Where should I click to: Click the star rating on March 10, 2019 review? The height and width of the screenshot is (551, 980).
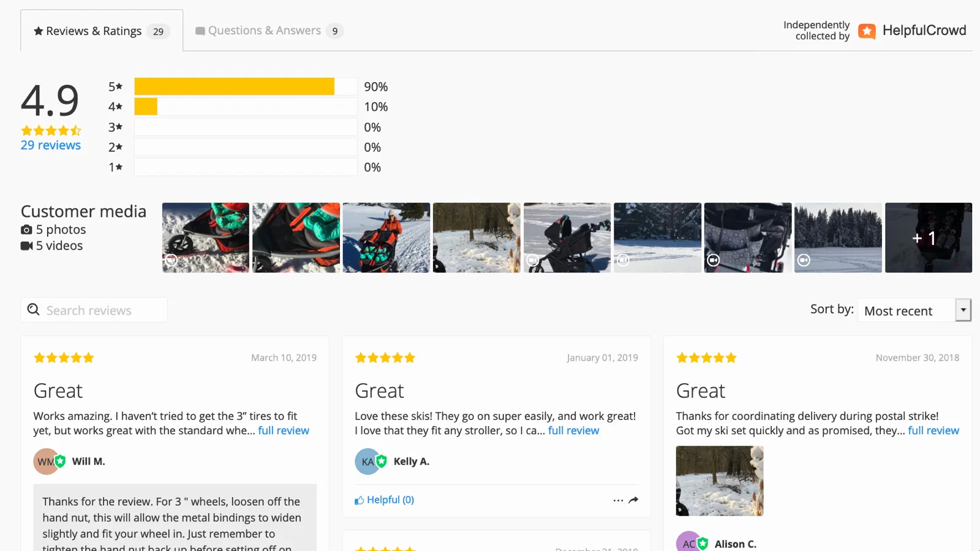coord(64,358)
